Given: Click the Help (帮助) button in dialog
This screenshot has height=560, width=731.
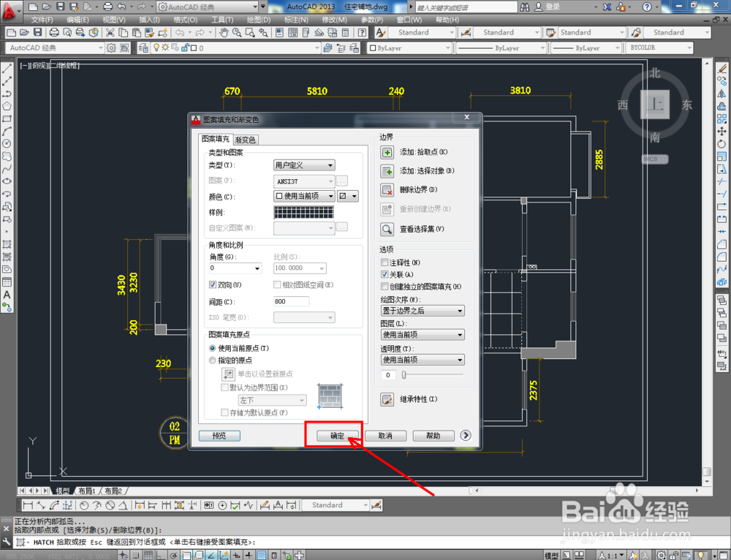Looking at the screenshot, I should click(x=433, y=436).
